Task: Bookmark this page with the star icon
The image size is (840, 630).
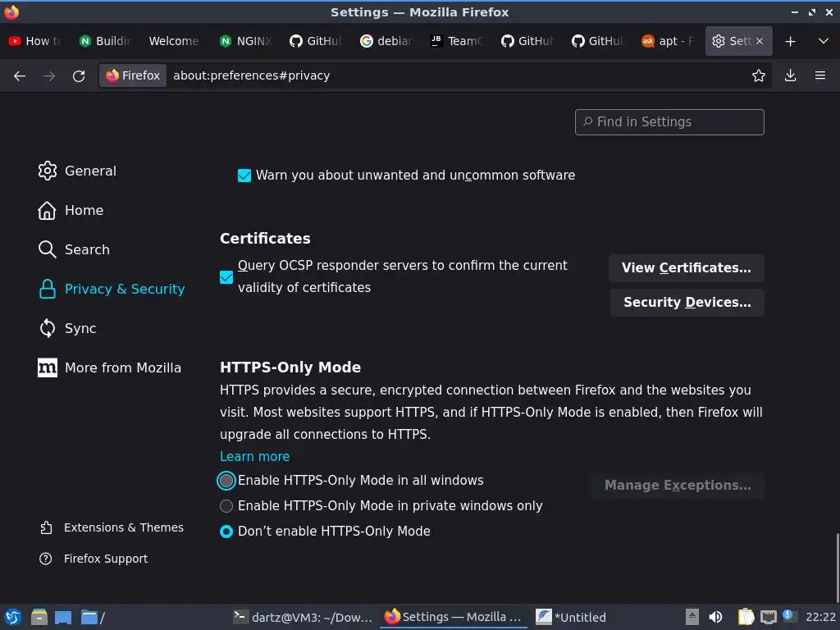Action: click(759, 75)
